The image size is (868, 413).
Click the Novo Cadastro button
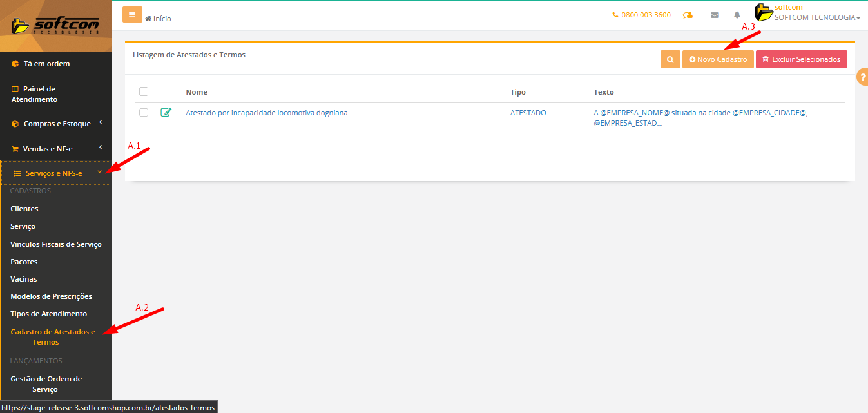[x=718, y=59]
